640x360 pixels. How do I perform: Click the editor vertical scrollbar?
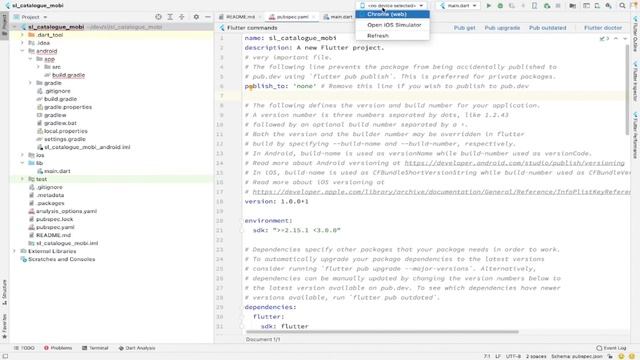click(x=627, y=90)
